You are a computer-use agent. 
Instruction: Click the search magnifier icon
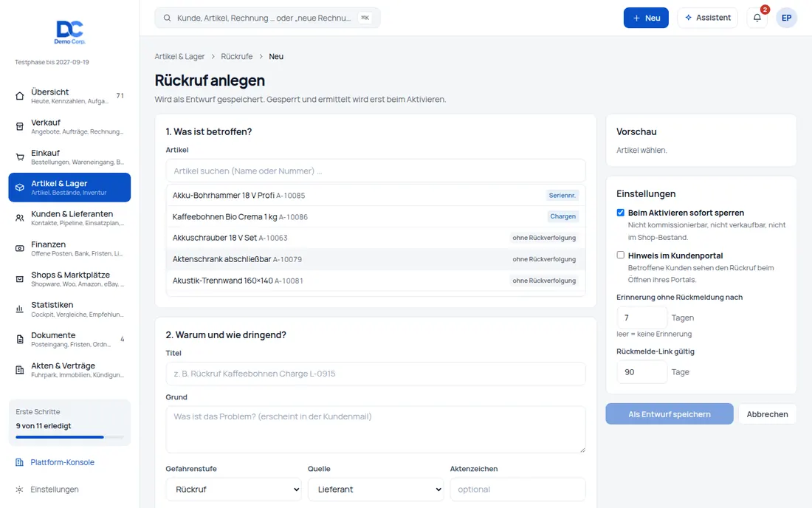pos(168,18)
